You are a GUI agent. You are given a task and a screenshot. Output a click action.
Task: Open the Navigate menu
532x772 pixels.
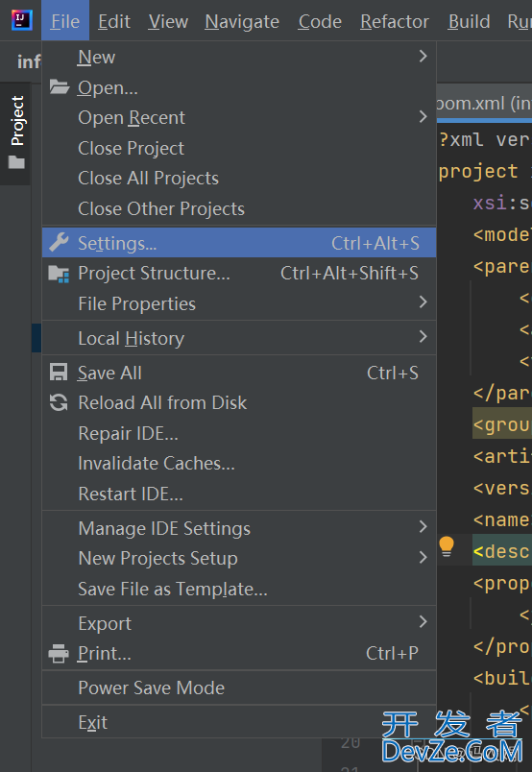pos(242,21)
